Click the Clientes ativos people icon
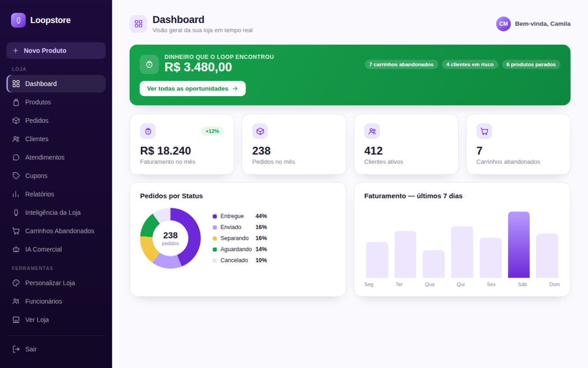 pos(372,131)
